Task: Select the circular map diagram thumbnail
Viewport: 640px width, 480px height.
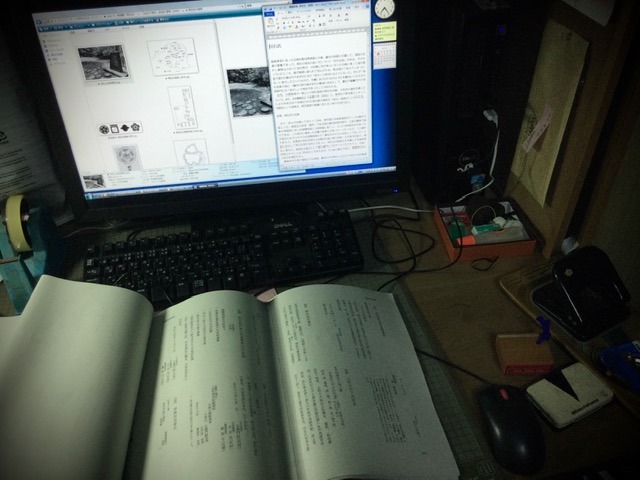Action: 172,55
